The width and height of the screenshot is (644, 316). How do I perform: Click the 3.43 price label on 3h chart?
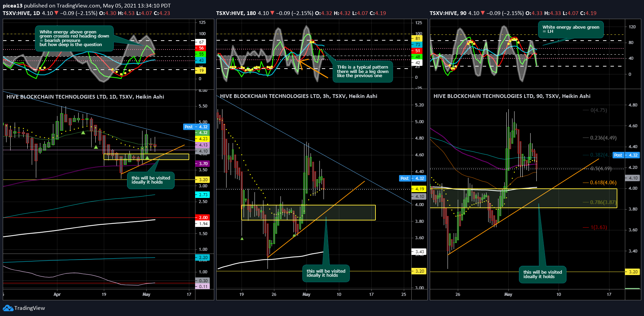click(419, 252)
